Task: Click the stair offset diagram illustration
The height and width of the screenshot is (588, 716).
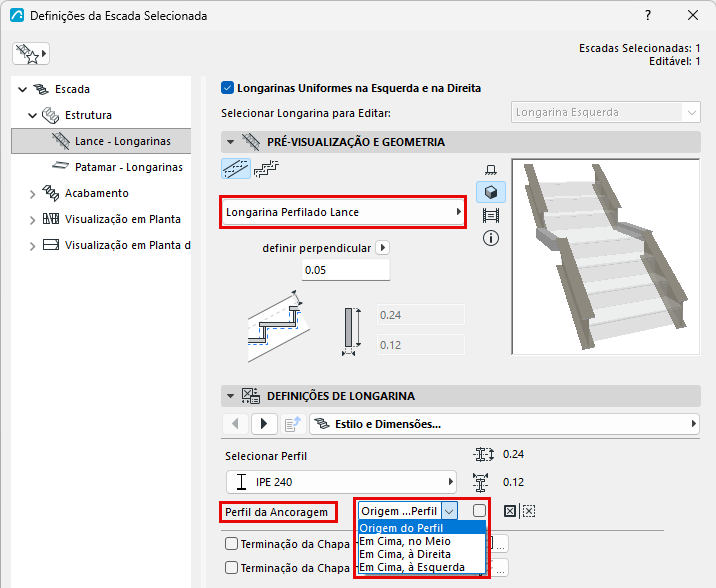Action: coord(279,326)
